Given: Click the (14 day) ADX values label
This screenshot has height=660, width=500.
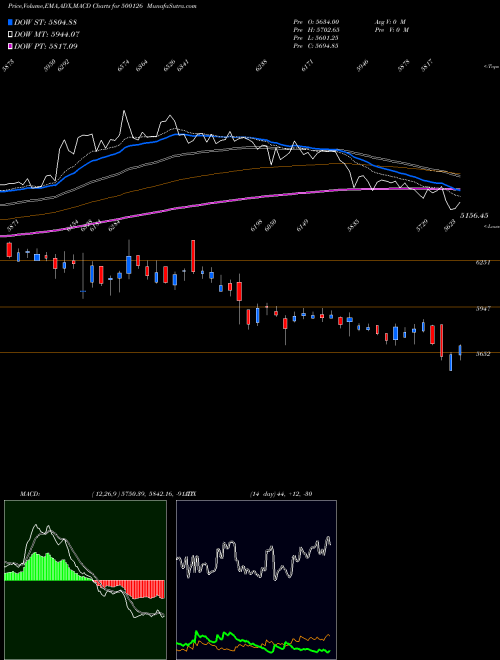Looking at the screenshot, I should tap(281, 494).
